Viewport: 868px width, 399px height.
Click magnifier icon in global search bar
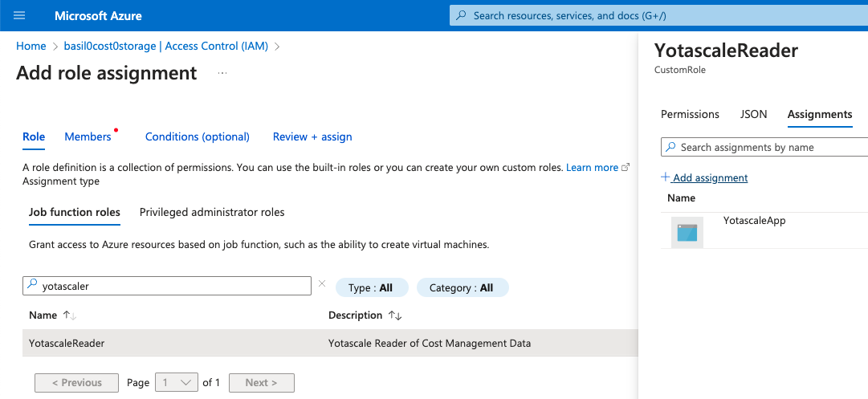click(461, 15)
